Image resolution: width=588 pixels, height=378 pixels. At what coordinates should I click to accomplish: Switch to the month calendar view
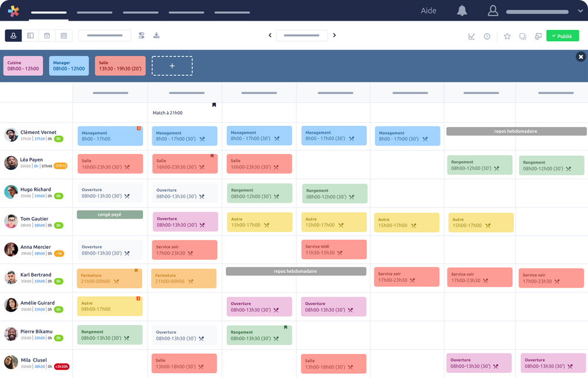[x=64, y=36]
